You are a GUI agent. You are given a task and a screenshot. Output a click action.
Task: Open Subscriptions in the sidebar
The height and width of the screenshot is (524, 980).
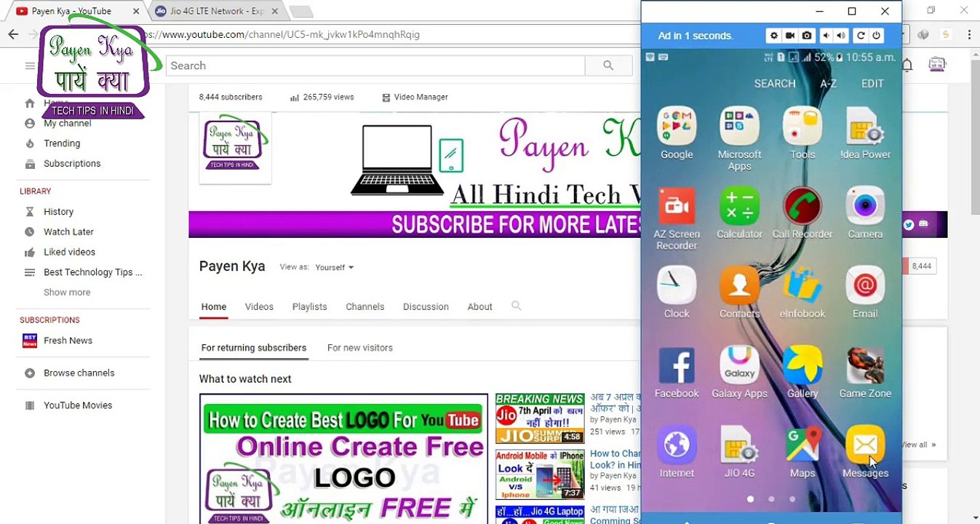point(72,164)
